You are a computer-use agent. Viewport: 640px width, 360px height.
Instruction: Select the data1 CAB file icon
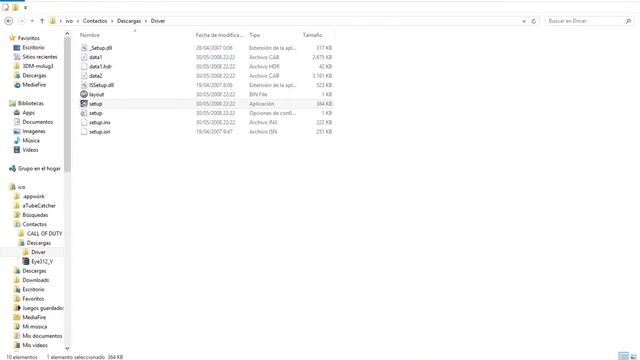(x=84, y=57)
